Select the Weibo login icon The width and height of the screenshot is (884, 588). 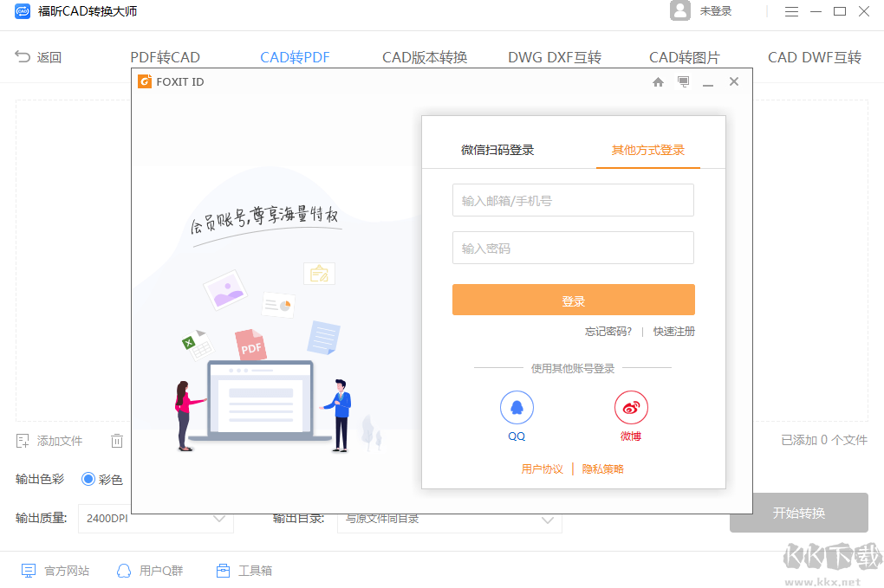(631, 407)
